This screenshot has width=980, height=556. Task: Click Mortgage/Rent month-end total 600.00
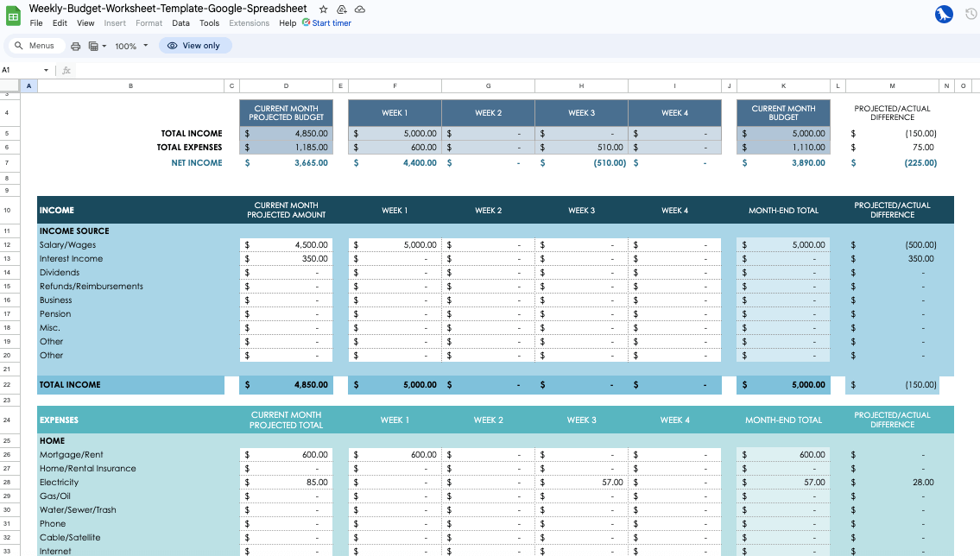783,455
